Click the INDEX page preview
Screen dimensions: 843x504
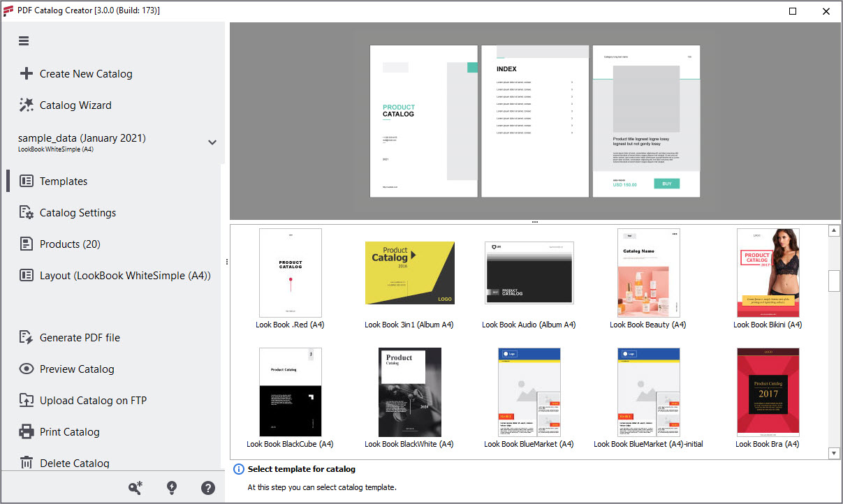tap(535, 121)
